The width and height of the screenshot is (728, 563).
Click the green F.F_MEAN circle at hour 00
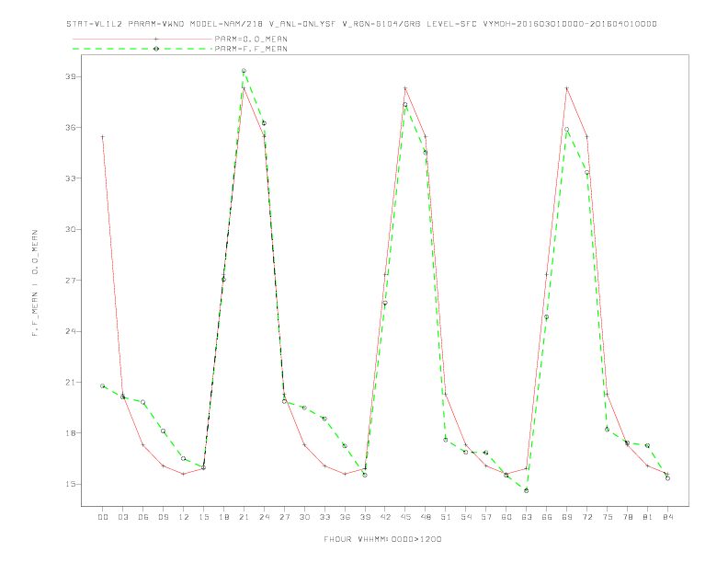tap(103, 386)
